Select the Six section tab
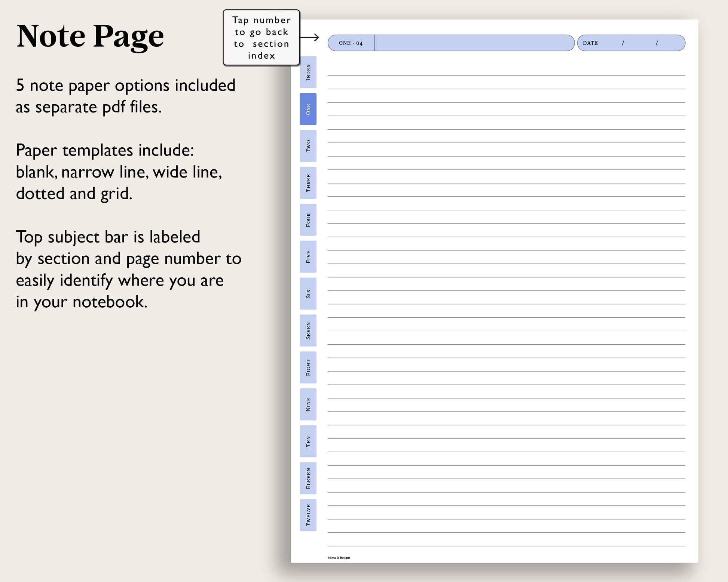 (x=308, y=293)
